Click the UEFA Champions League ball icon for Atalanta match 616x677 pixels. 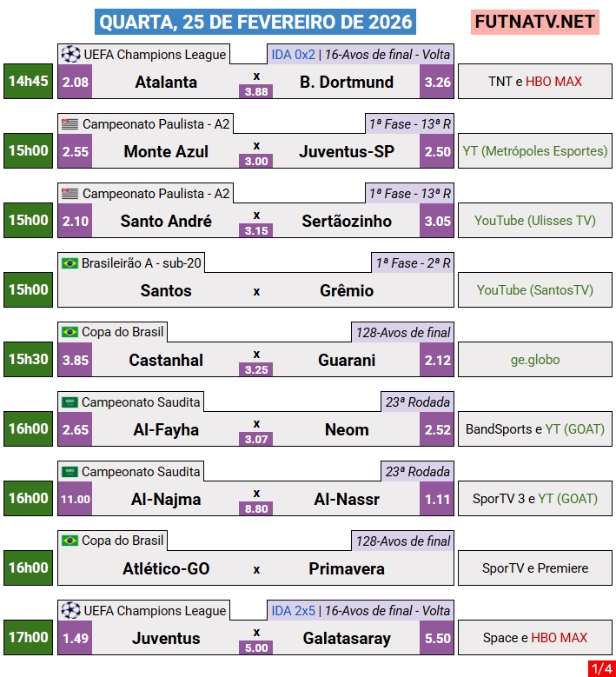(x=70, y=55)
